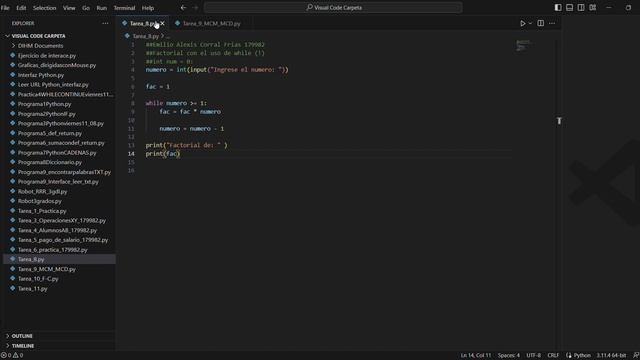This screenshot has width=640, height=360.
Task: Open the Selection menu
Action: [44, 8]
